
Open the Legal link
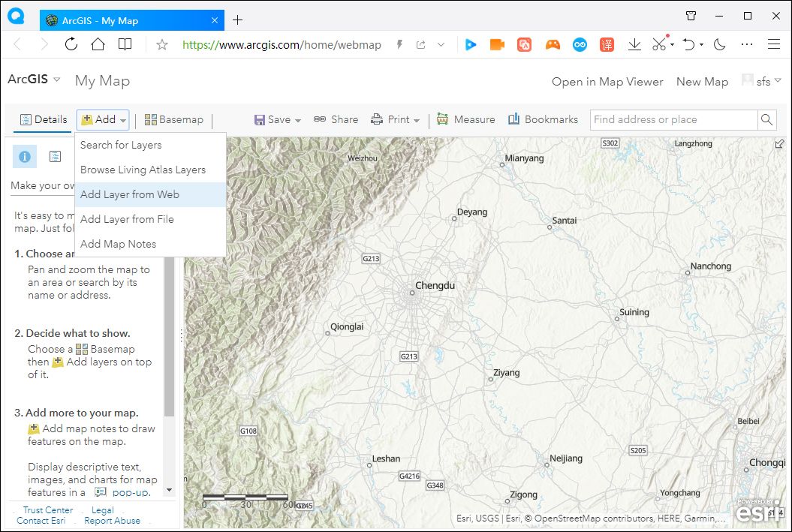pos(103,509)
